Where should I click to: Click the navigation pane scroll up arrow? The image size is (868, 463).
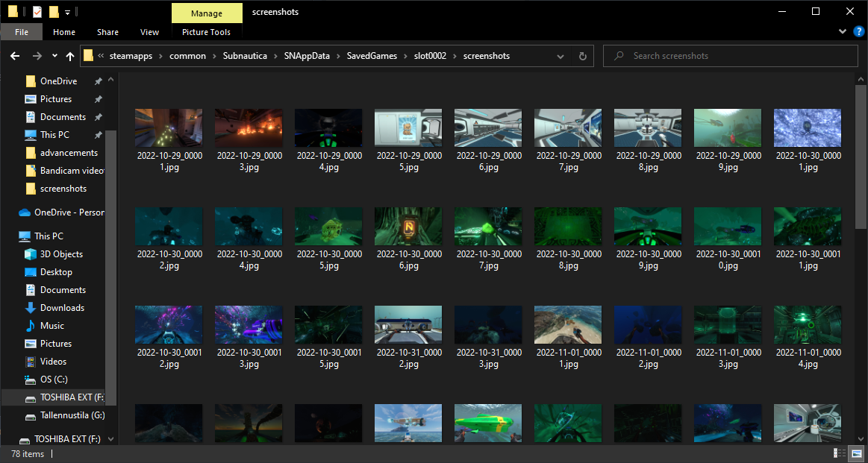(110, 81)
